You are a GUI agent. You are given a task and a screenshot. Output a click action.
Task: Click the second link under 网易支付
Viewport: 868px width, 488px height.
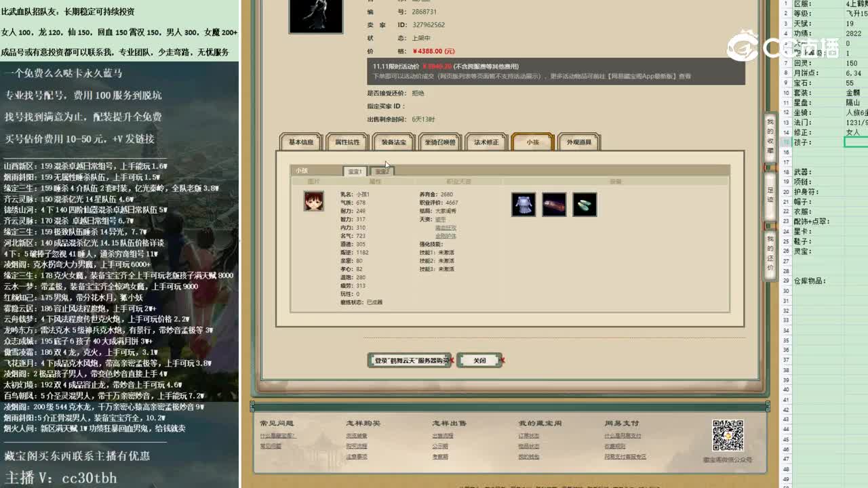click(x=615, y=446)
